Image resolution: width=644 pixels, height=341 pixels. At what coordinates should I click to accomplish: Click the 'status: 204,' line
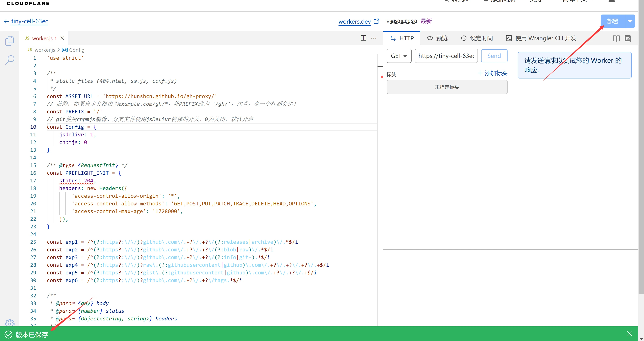[x=77, y=181]
